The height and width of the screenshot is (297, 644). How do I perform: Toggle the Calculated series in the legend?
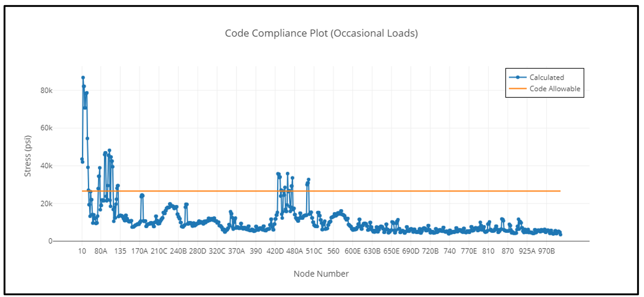pos(546,77)
